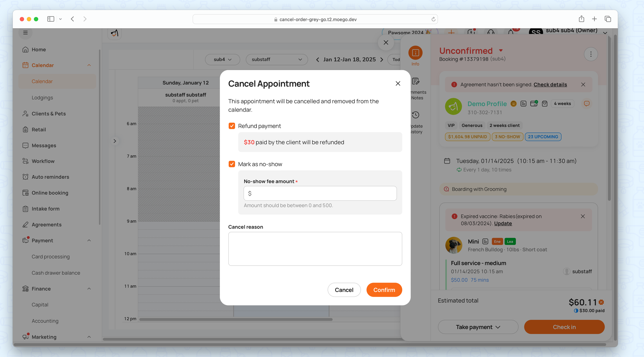Open Update history clock icon
This screenshot has width=644, height=357.
point(416,115)
